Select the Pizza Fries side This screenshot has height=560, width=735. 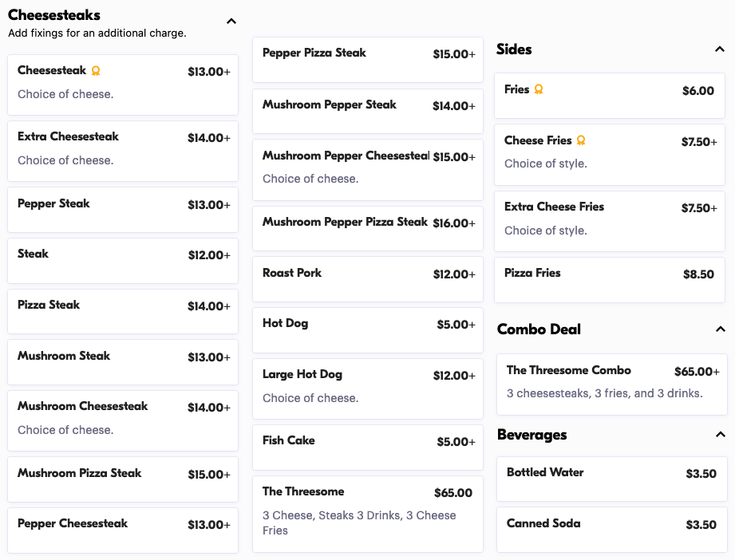(610, 280)
